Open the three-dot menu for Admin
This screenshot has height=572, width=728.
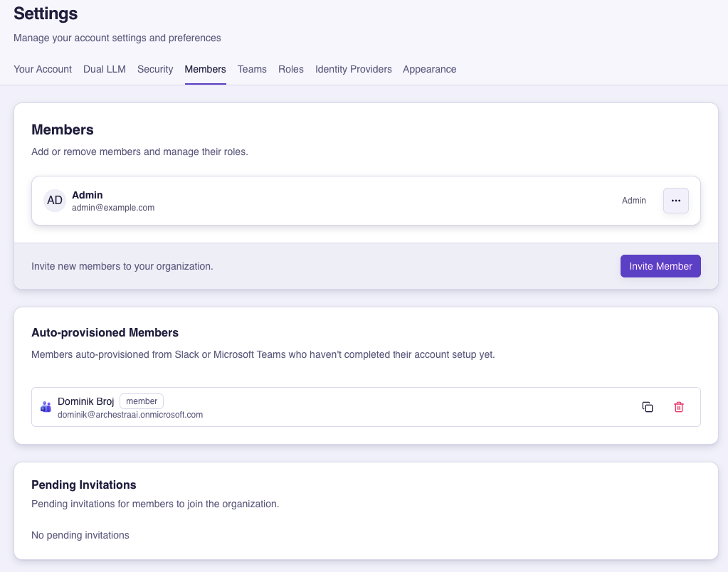(676, 201)
